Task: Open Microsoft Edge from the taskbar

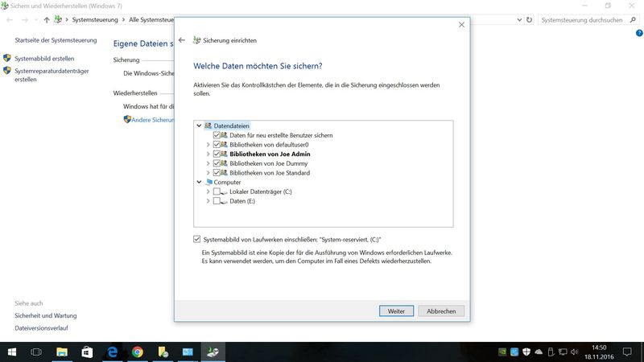Action: [112, 352]
